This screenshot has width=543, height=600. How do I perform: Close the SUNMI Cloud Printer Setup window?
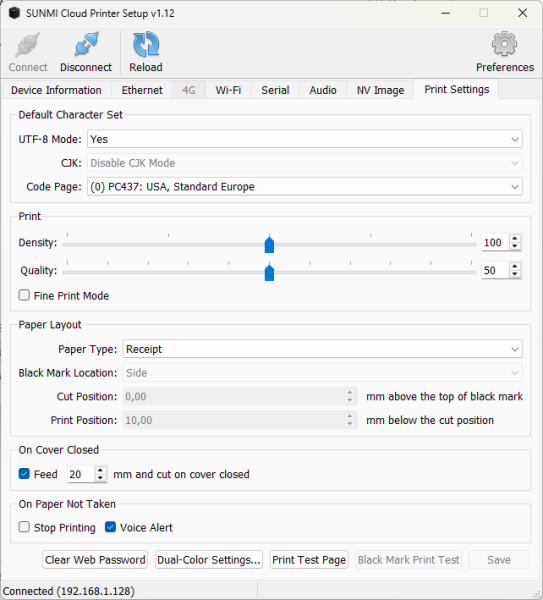tap(522, 13)
